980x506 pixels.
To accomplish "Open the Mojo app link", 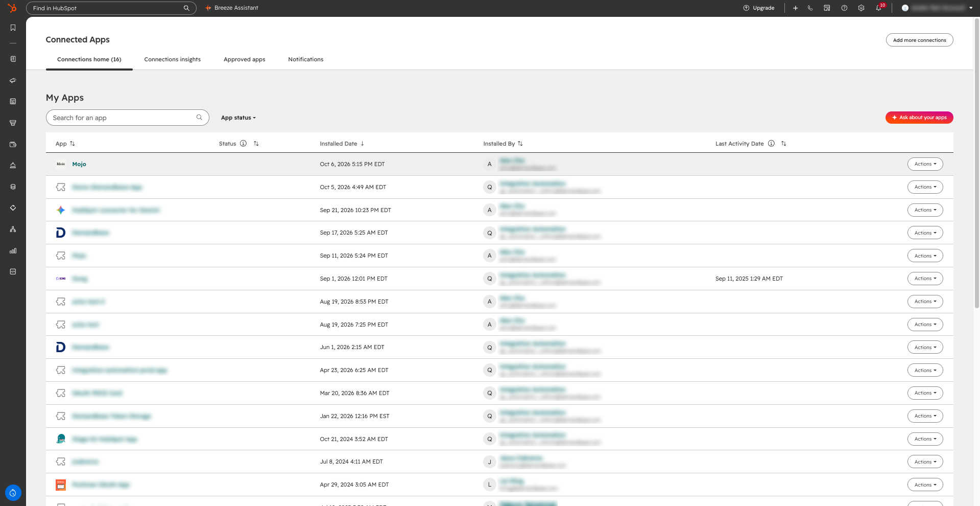I will click(79, 164).
